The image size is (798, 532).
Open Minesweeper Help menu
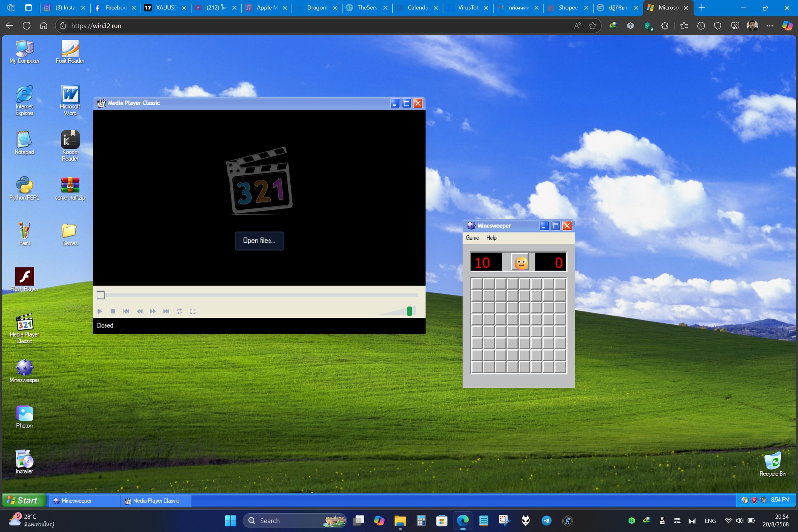pyautogui.click(x=491, y=238)
